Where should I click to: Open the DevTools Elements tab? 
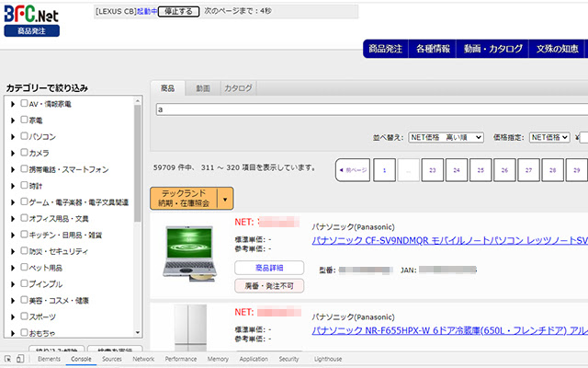[49, 359]
